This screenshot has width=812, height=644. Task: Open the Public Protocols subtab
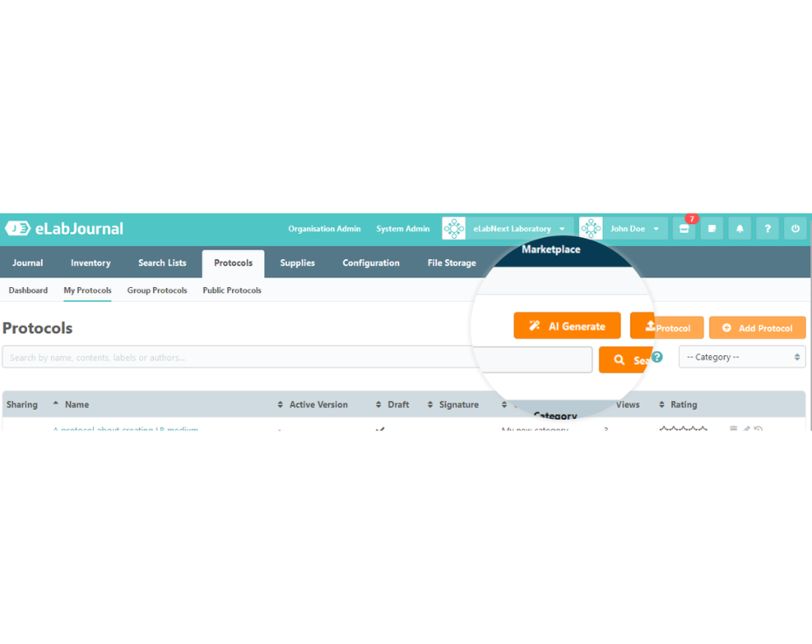(x=232, y=290)
